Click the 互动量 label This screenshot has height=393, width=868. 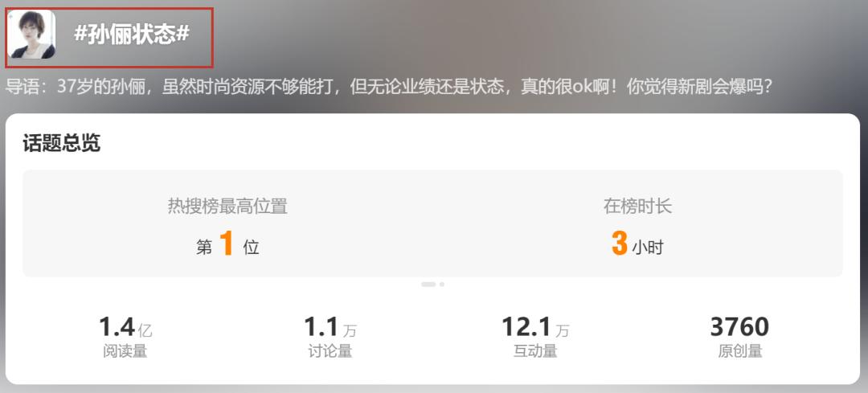pyautogui.click(x=535, y=351)
